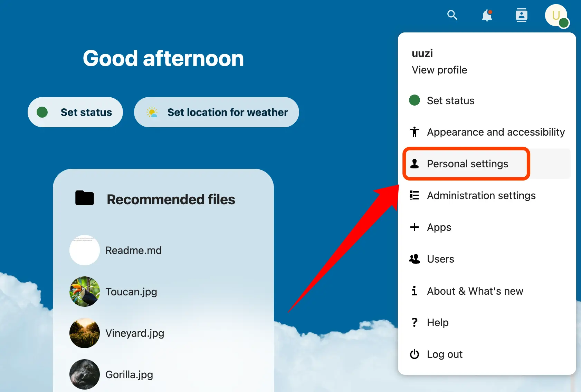
Task: Open Appearance and accessibility
Action: (x=495, y=132)
